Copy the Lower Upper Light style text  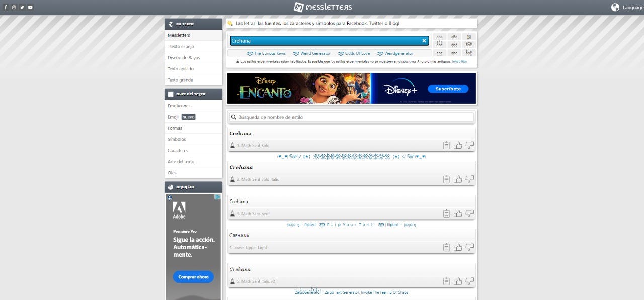[446, 247]
